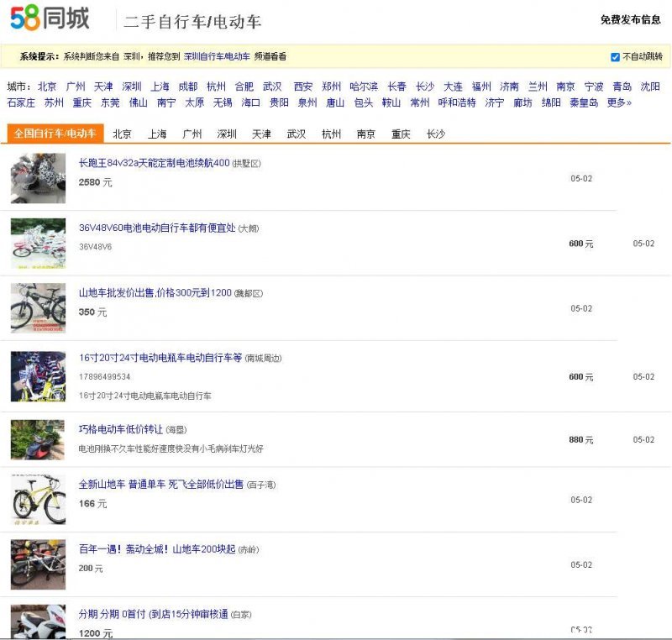Image resolution: width=672 pixels, height=640 pixels.
Task: Select 哈尔滨 in the city list
Action: pos(364,87)
